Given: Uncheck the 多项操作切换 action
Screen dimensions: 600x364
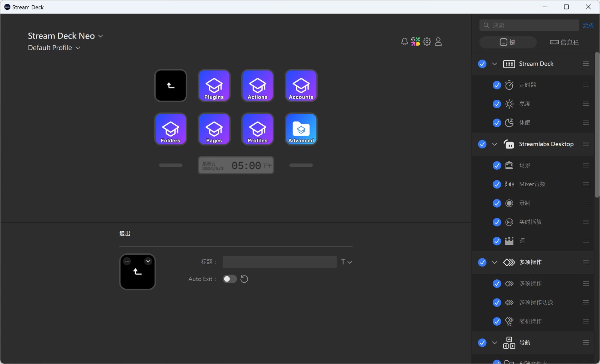Looking at the screenshot, I should pos(497,302).
